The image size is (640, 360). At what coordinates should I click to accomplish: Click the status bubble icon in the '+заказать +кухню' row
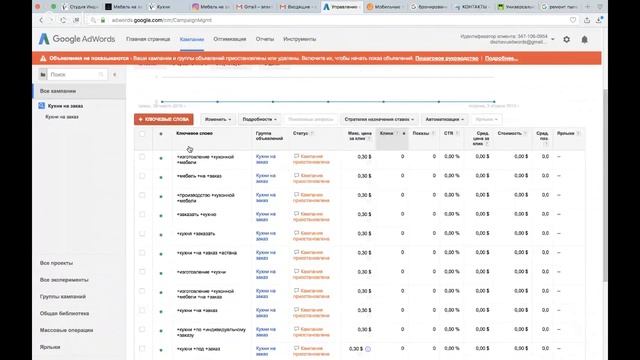pyautogui.click(x=296, y=214)
